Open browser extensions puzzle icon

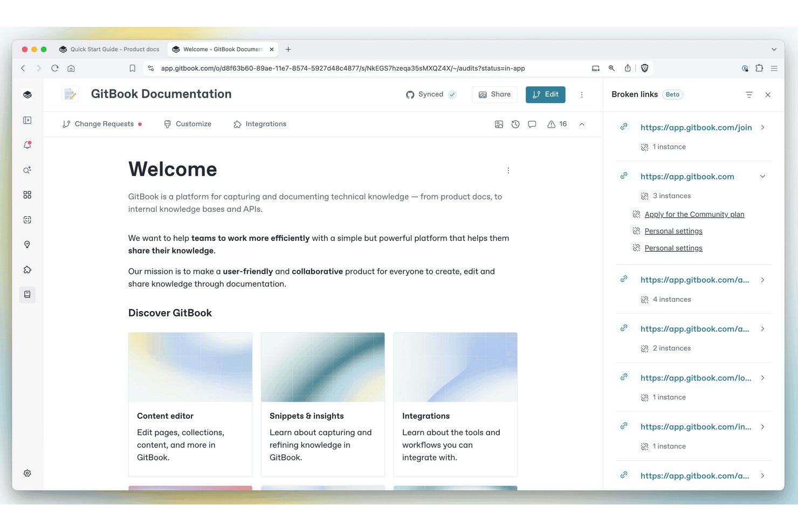(759, 68)
